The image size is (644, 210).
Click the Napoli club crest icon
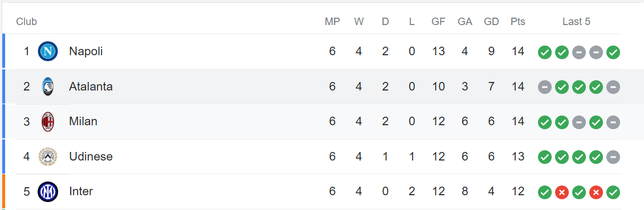point(48,52)
